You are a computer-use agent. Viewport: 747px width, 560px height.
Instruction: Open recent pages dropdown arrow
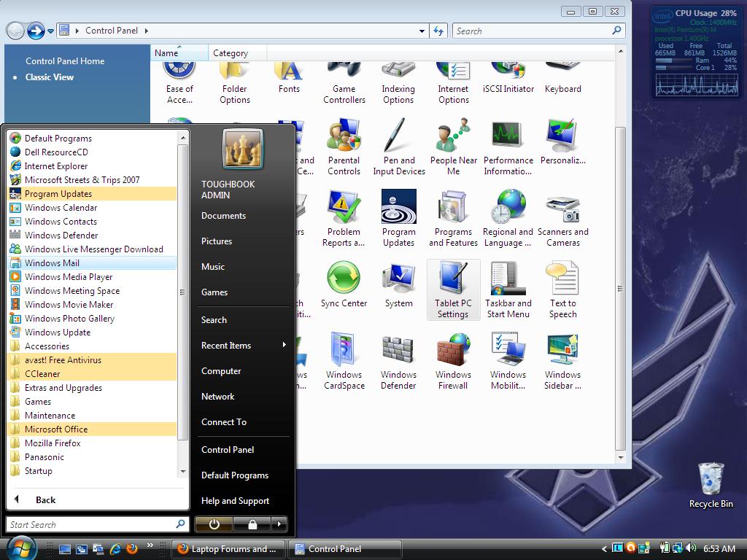point(50,31)
